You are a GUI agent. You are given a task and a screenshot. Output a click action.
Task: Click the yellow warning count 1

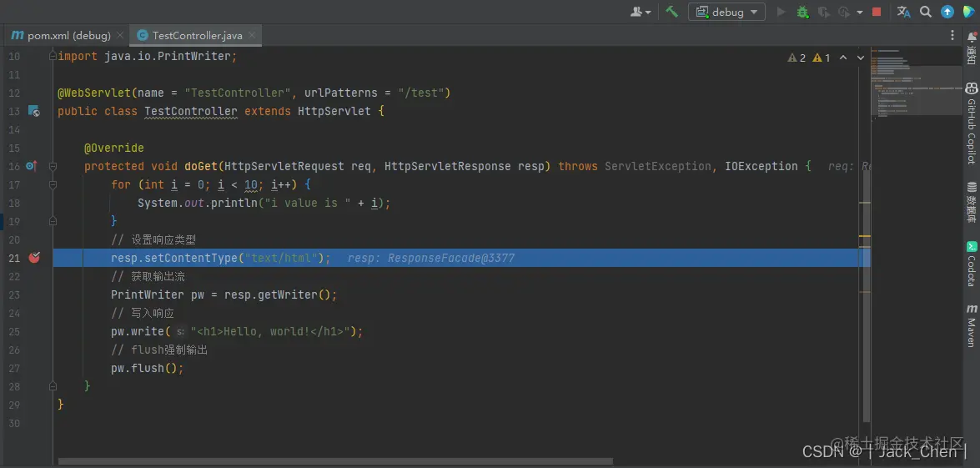[x=822, y=58]
